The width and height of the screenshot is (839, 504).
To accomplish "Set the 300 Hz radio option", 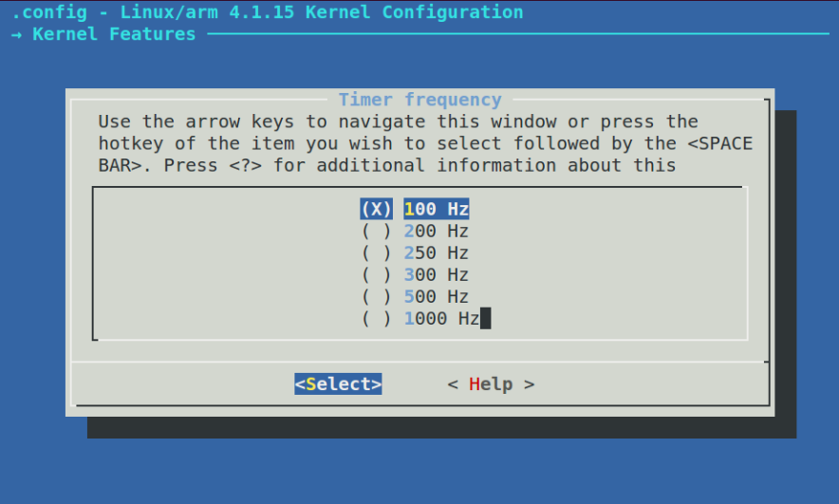I will [415, 274].
